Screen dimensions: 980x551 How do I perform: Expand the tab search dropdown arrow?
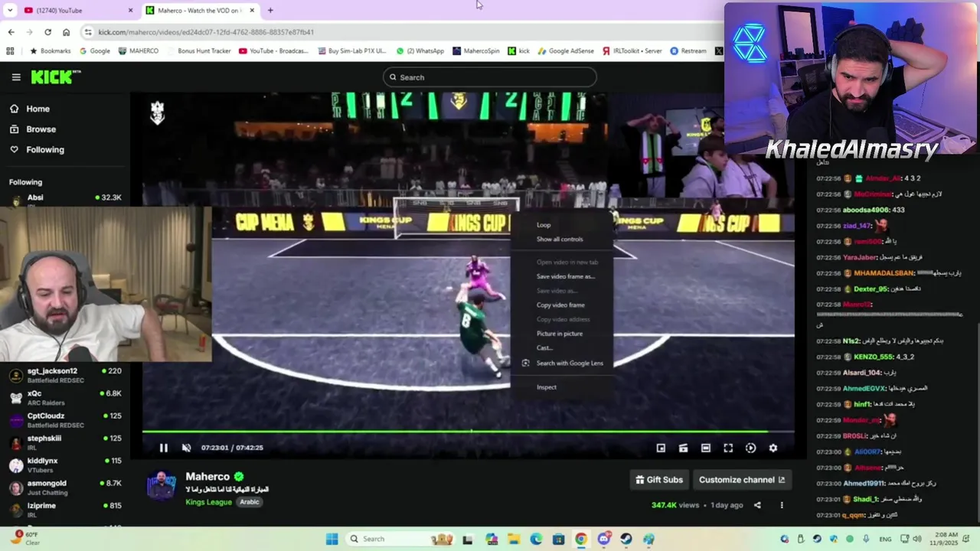pos(10,11)
